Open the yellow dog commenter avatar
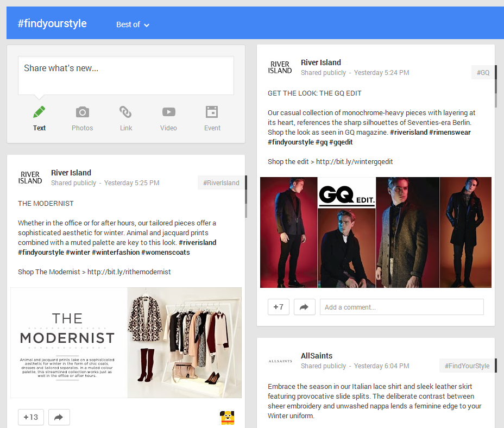Image resolution: width=504 pixels, height=428 pixels. pyautogui.click(x=227, y=417)
